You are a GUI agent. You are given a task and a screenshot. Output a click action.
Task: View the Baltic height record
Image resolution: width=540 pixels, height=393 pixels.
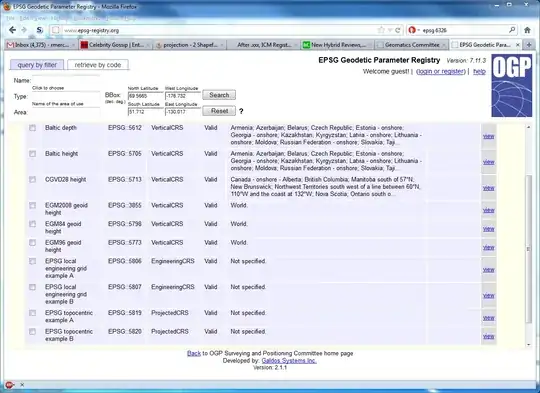(x=488, y=162)
